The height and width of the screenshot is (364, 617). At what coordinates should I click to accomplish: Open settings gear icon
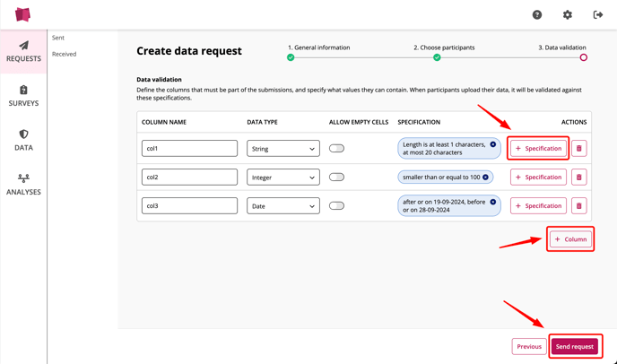(567, 15)
